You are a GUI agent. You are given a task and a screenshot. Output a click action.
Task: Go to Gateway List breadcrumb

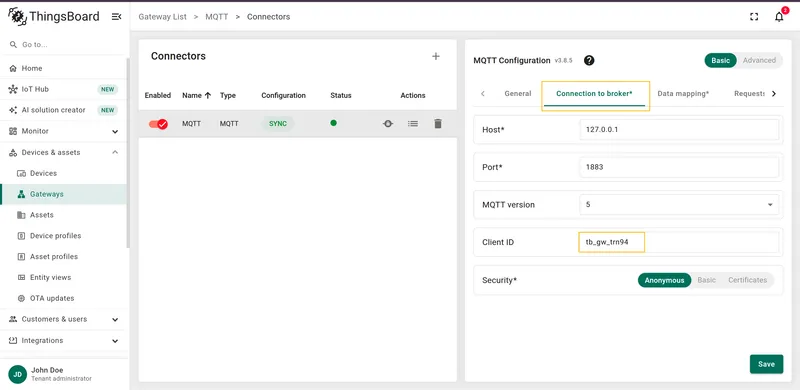162,17
